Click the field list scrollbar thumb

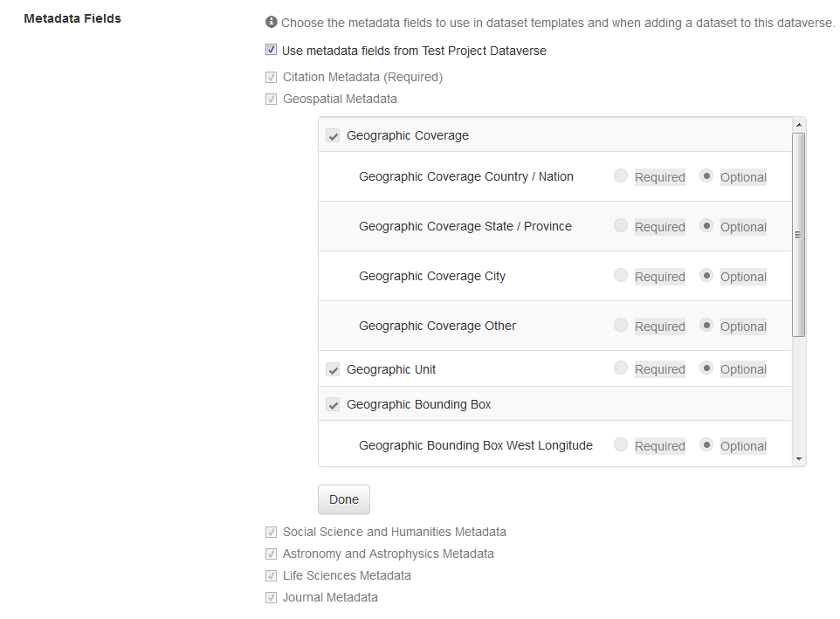[799, 235]
